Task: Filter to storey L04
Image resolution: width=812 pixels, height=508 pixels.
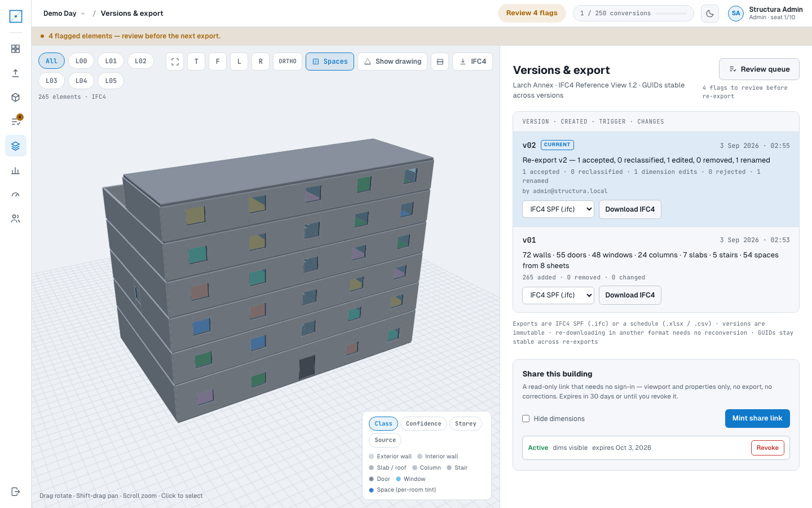Action: 81,81
